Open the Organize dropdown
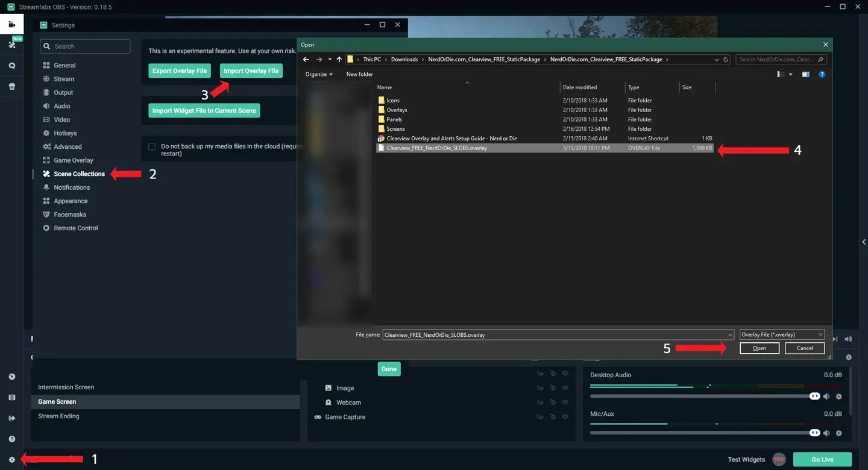This screenshot has height=470, width=868. pyautogui.click(x=319, y=74)
